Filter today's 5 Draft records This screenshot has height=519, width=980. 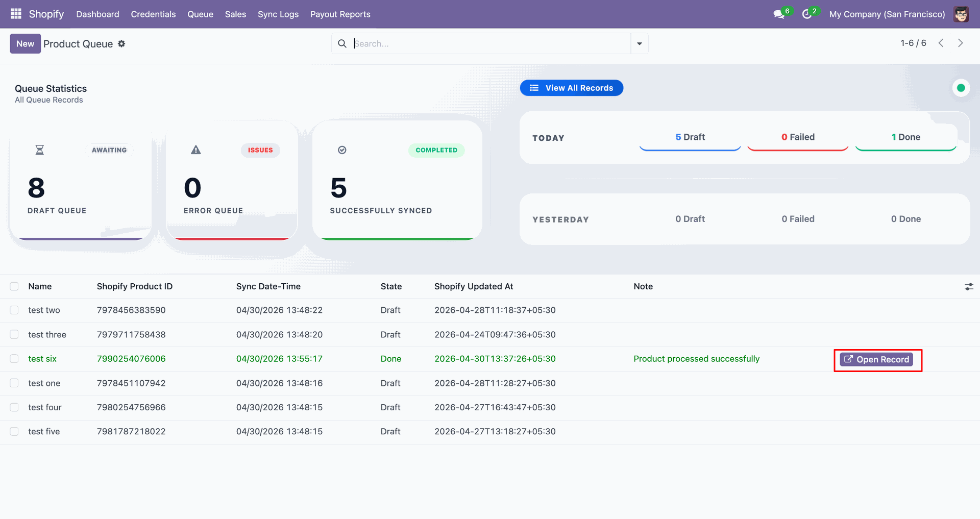tap(690, 137)
